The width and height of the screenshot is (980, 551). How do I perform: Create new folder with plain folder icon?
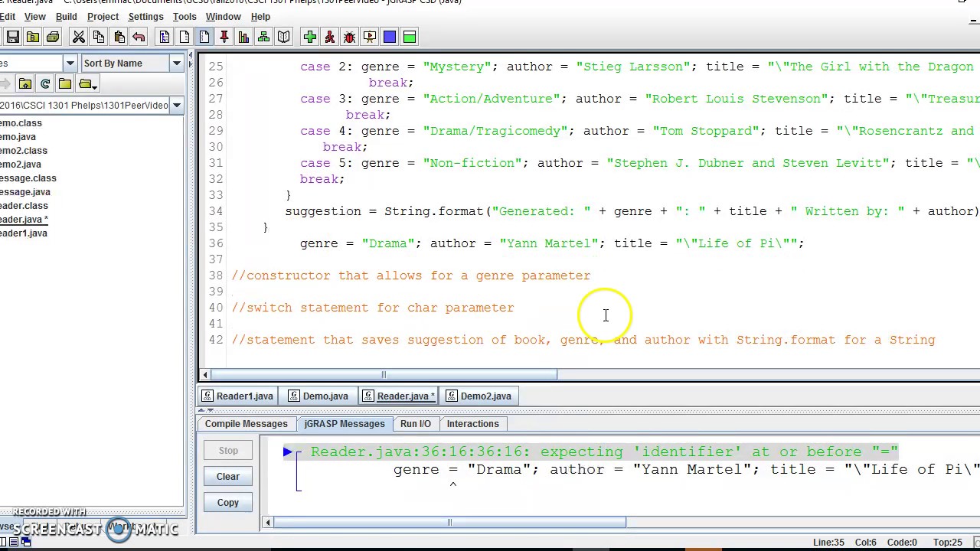[x=65, y=84]
